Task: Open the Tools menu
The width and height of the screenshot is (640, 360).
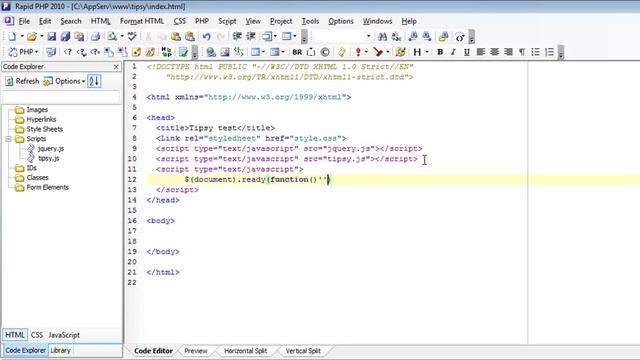Action: (310, 21)
